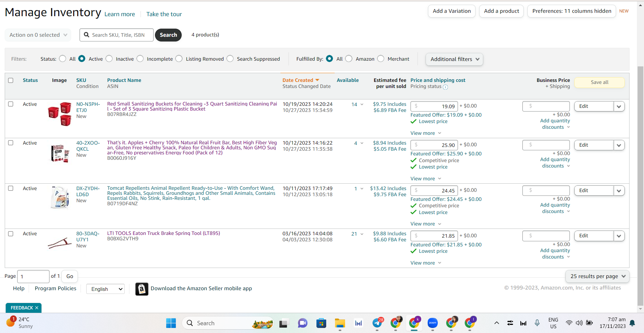Open the Telegram taskbar icon
Screen dimensions: 644x333
377,323
